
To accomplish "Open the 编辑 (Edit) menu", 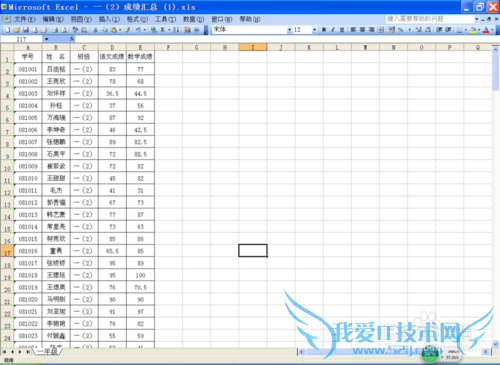I will point(53,19).
